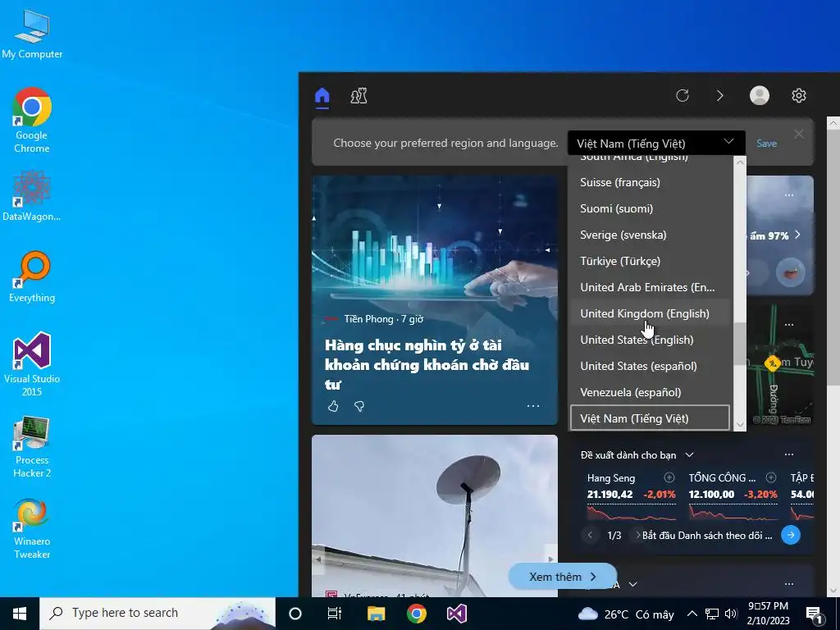The image size is (840, 630).
Task: Expand Đề xuất dành cho bạn dropdown
Action: 689,454
